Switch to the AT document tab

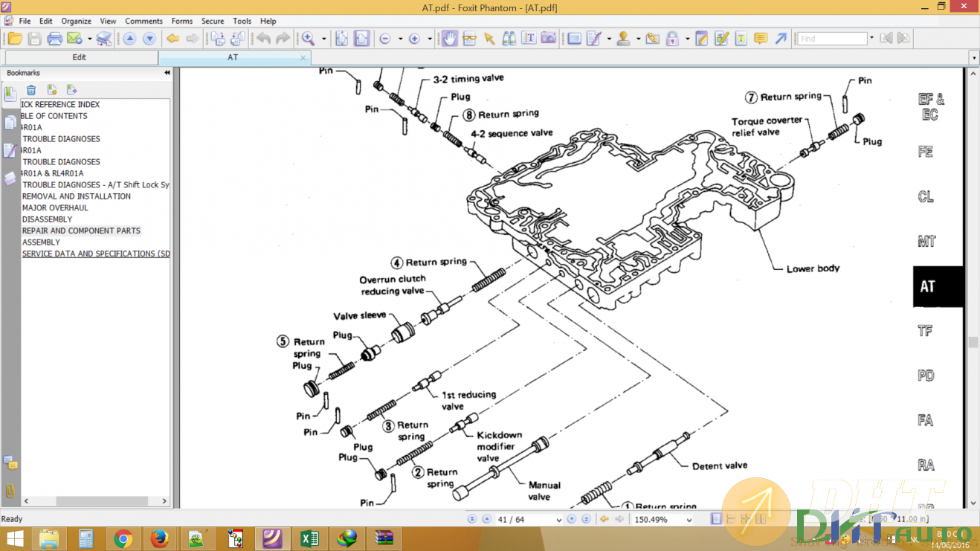pos(234,57)
